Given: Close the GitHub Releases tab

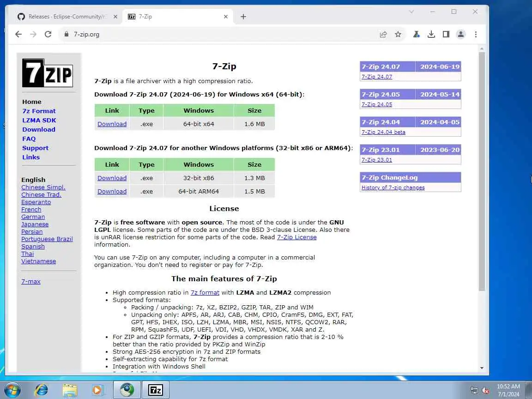Looking at the screenshot, I should pyautogui.click(x=115, y=17).
